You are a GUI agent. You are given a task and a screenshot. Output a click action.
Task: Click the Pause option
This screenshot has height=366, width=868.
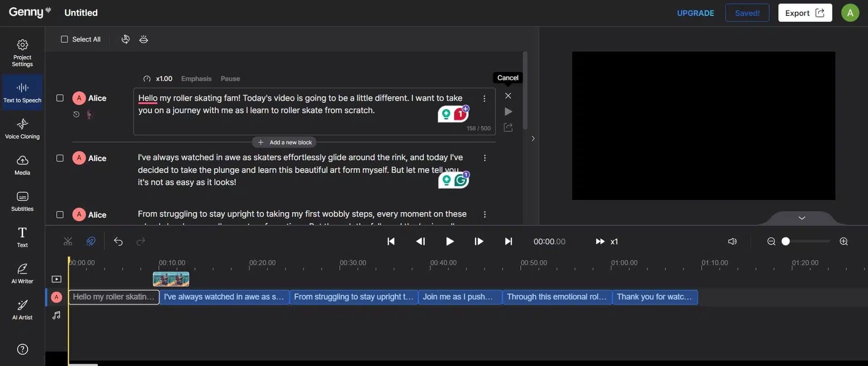(230, 79)
